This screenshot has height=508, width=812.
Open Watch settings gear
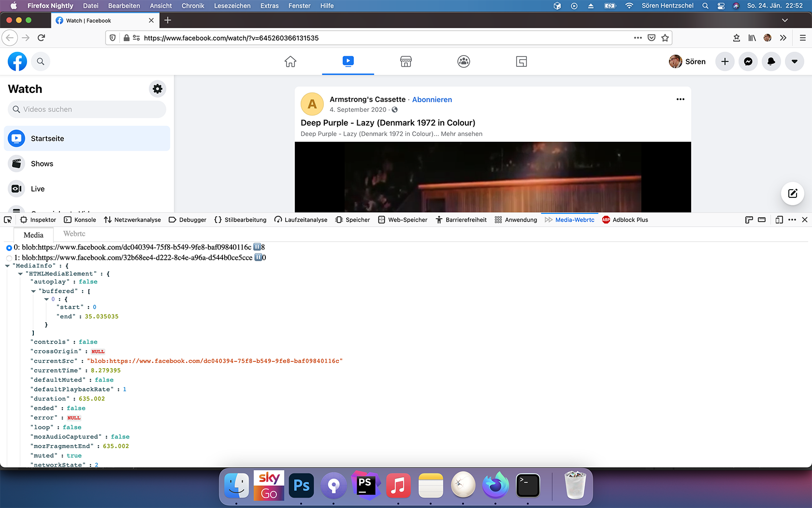(158, 89)
